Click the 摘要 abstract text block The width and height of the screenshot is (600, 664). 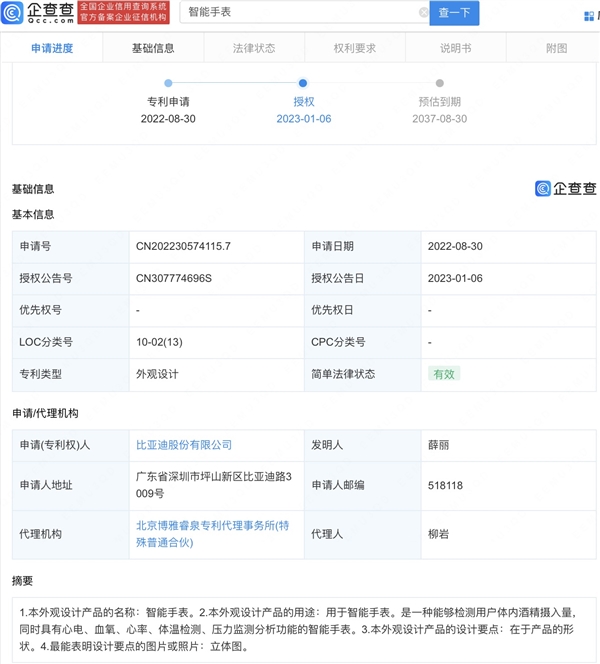pos(304,630)
